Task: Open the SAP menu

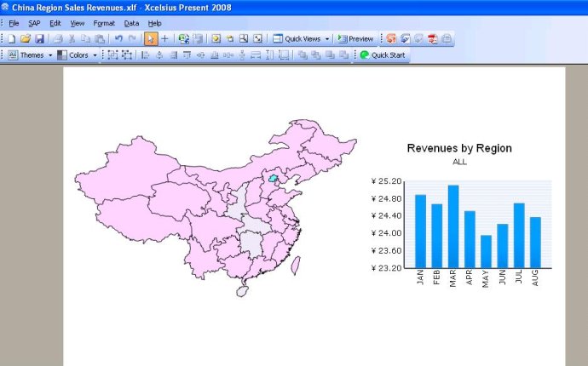Action: [34, 23]
